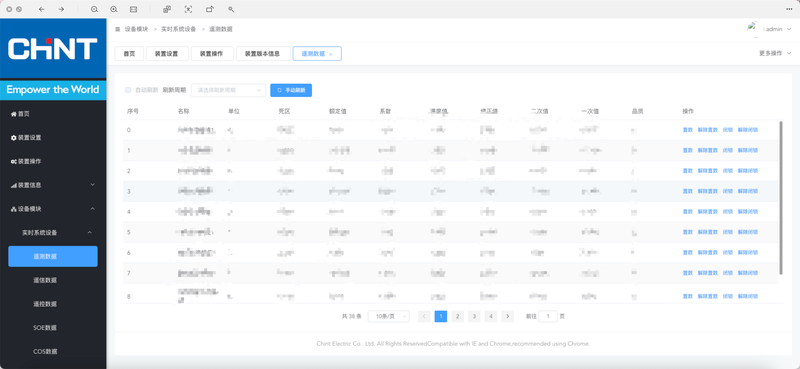Open SOE数据 in the sidebar
The height and width of the screenshot is (369, 800).
45,328
